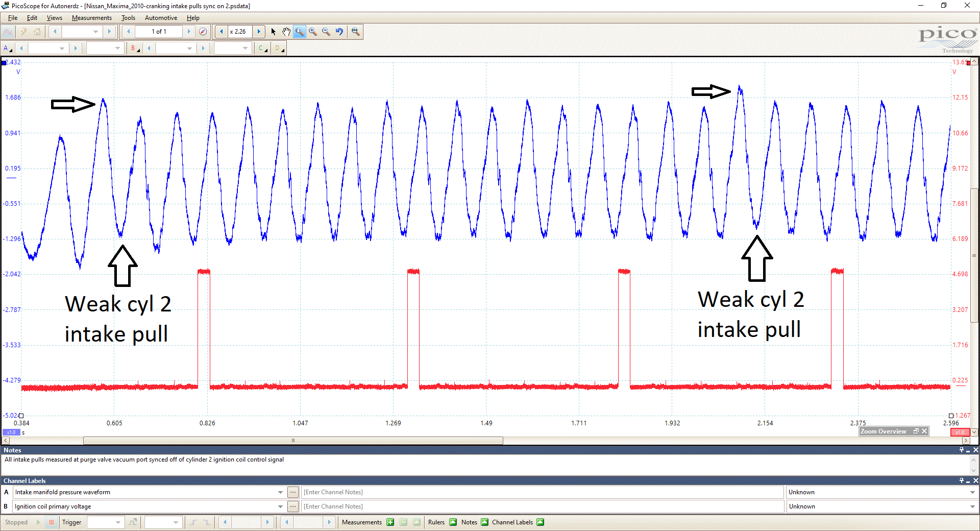Start capture with the green play arrow
This screenshot has width=980, height=531.
[38, 522]
